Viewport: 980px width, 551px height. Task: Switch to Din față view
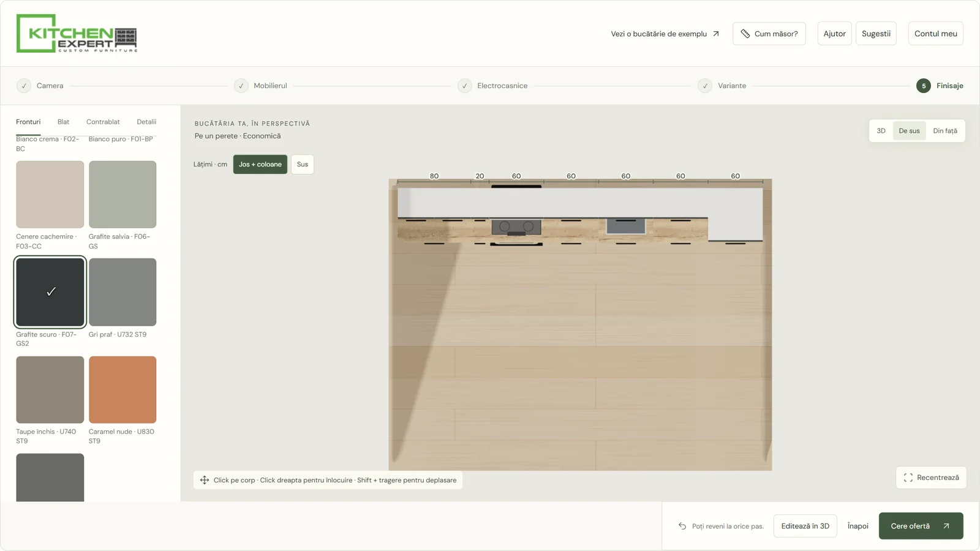tap(945, 131)
